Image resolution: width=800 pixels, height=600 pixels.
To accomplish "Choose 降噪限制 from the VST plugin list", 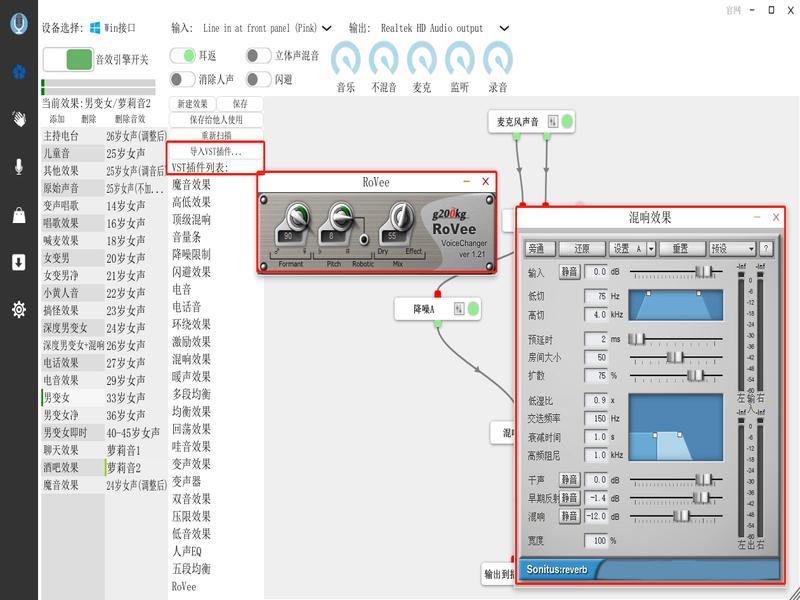I will [x=191, y=254].
